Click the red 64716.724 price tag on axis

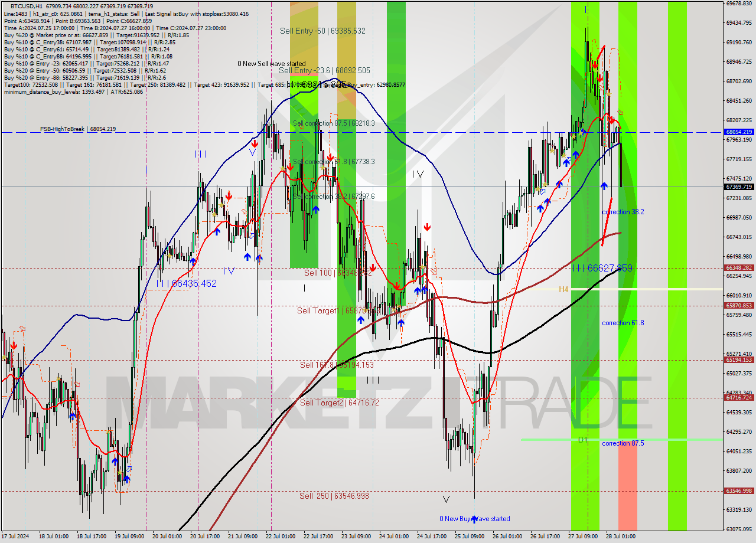(739, 397)
